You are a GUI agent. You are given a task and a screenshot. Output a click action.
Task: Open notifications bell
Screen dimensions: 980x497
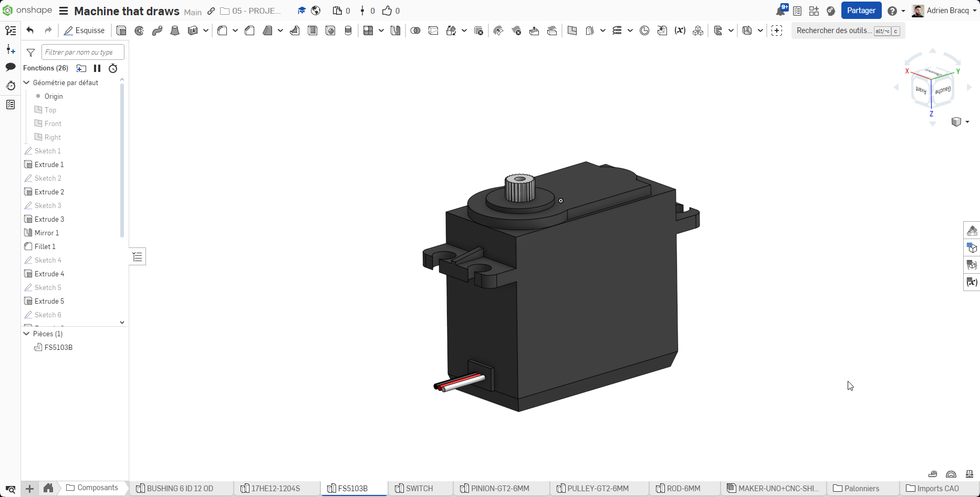[x=780, y=11]
